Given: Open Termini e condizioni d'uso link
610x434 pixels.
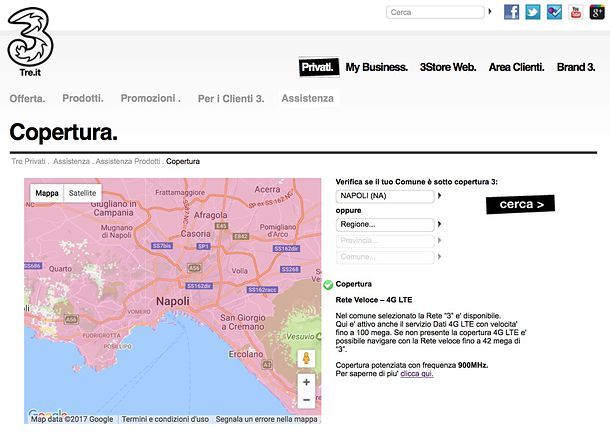Looking at the screenshot, I should (165, 419).
